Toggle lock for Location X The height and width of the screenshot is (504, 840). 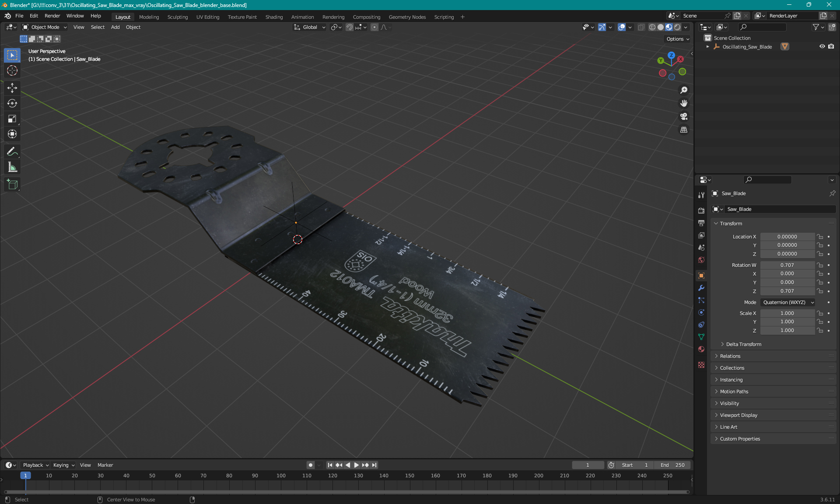[x=820, y=237]
